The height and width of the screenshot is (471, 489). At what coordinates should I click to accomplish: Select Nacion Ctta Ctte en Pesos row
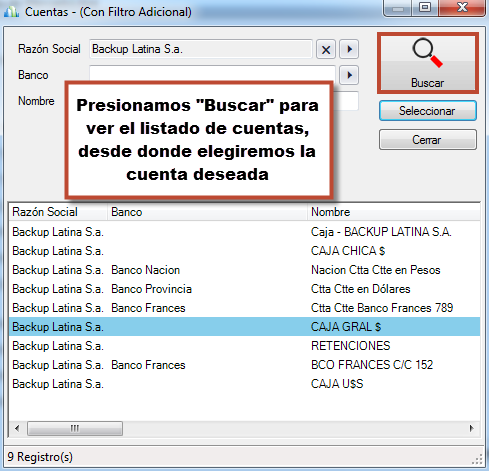pyautogui.click(x=245, y=270)
